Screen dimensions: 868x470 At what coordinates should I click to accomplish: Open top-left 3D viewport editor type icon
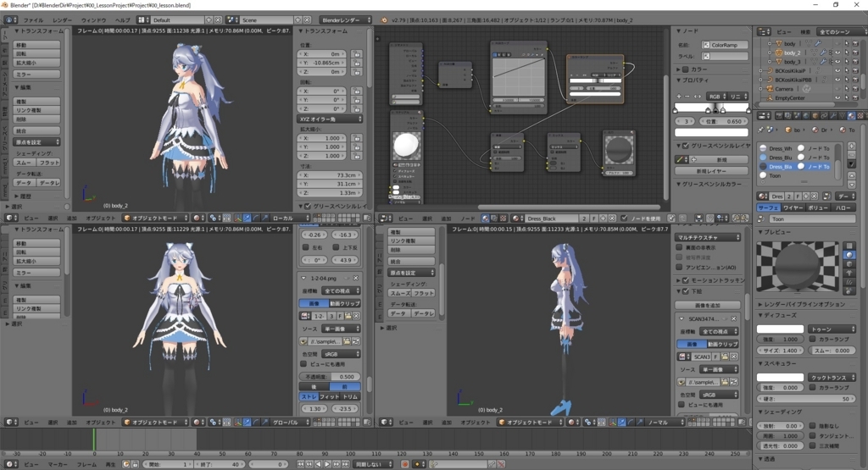(10, 218)
